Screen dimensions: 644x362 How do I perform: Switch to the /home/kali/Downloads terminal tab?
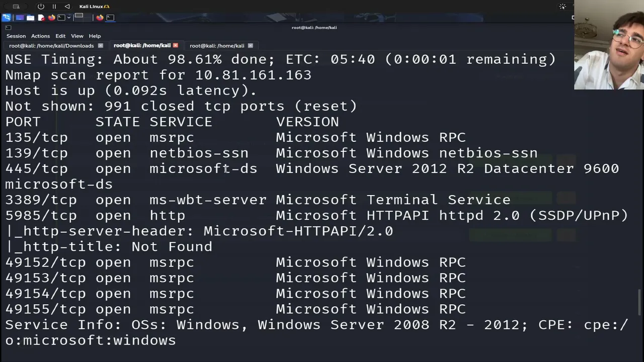(51, 46)
